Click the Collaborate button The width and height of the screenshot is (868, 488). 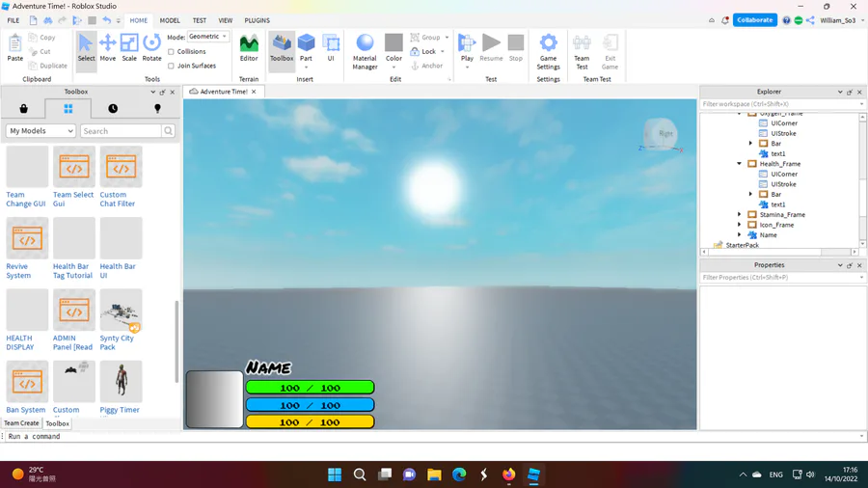pyautogui.click(x=754, y=20)
